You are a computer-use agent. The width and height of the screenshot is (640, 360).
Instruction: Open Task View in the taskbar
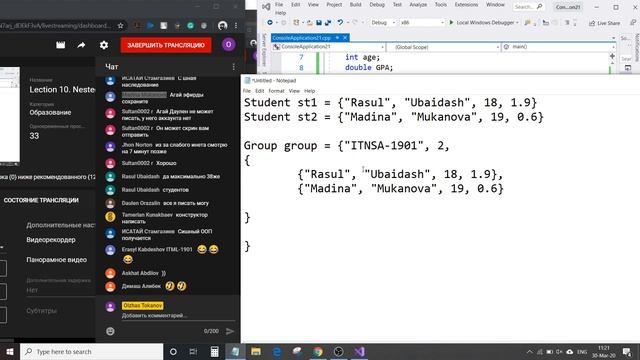193,351
